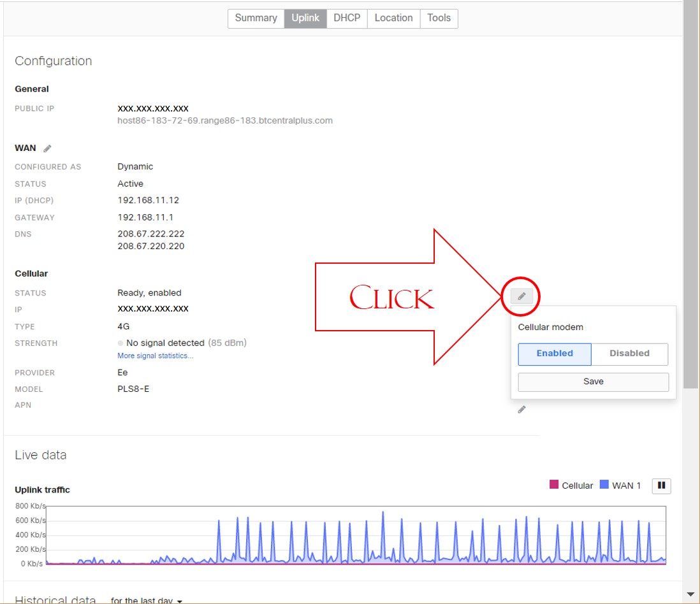Click the blue WAN 1 legend square
700x604 pixels.
[x=605, y=485]
